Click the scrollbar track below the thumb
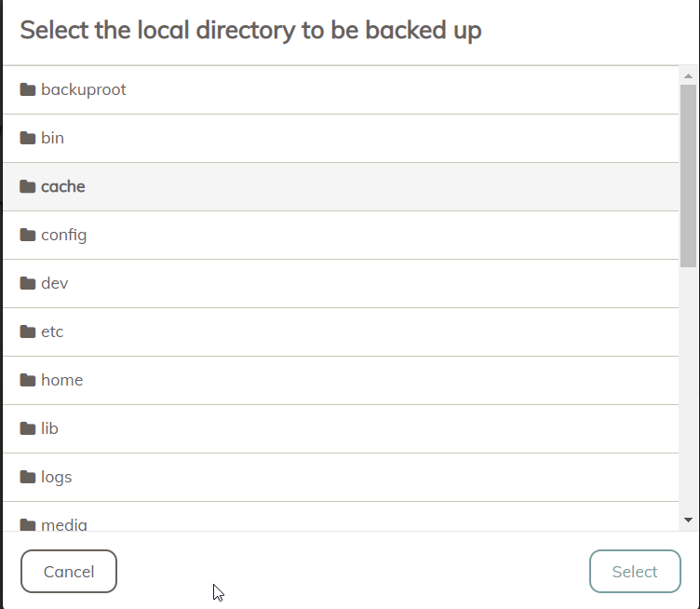The height and width of the screenshot is (609, 700). [x=688, y=391]
